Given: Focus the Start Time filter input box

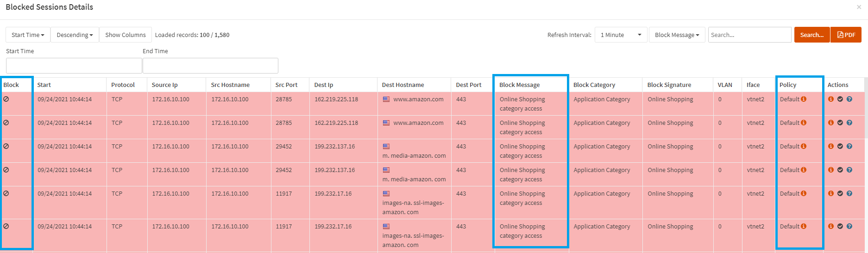Looking at the screenshot, I should (74, 66).
